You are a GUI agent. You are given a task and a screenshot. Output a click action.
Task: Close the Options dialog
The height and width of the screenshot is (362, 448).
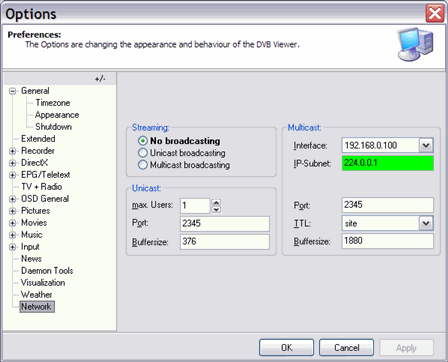coord(435,14)
